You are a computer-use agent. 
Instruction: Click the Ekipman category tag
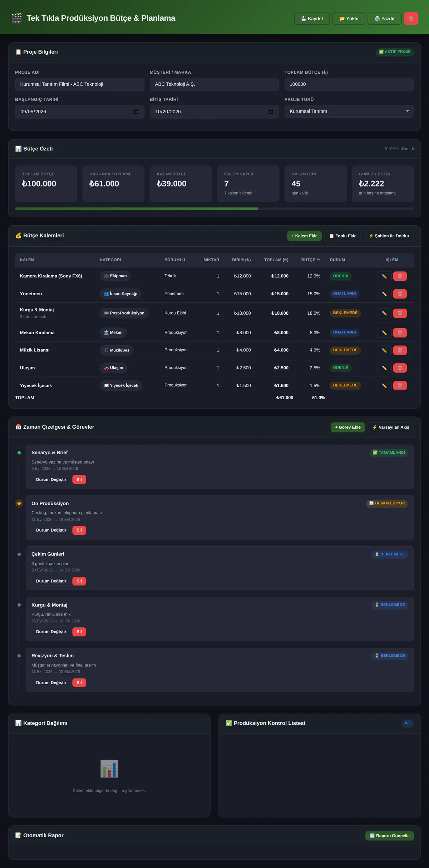[115, 276]
